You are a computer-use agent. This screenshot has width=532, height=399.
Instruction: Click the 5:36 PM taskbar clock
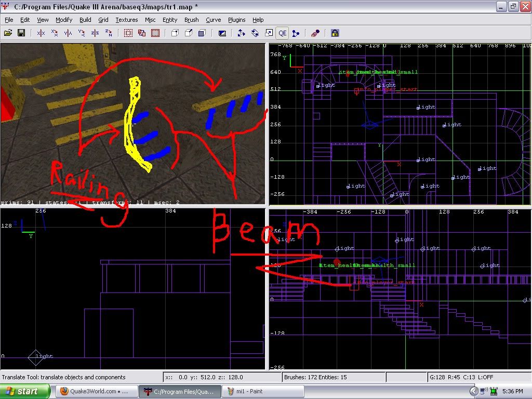[513, 391]
